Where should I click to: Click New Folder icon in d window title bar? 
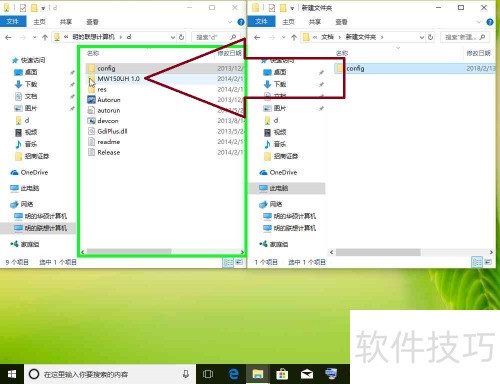[34, 8]
